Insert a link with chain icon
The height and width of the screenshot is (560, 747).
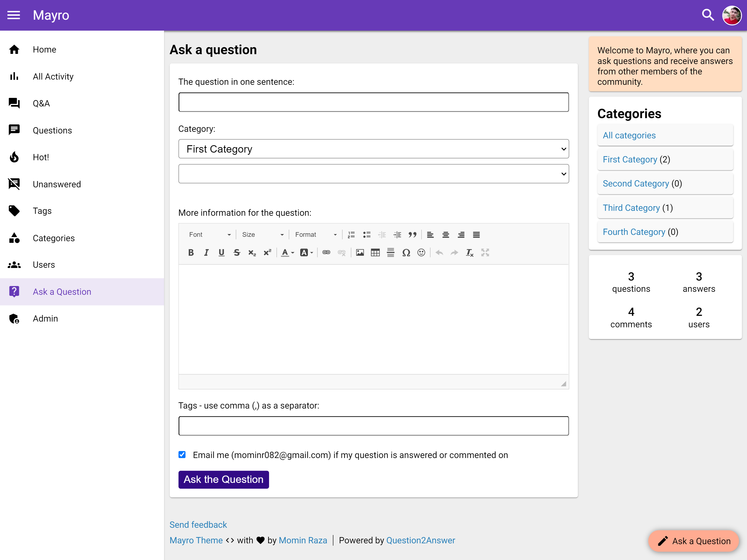326,253
